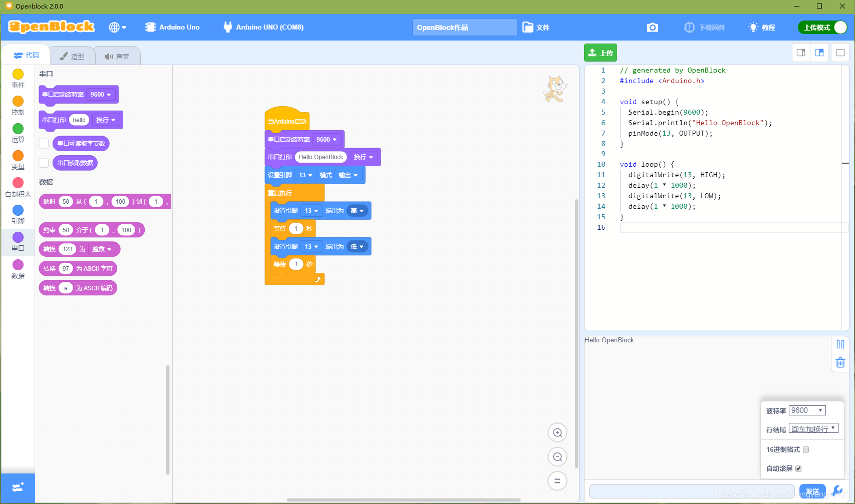Zoom in the blocks workspace
Viewport: 855px width, 504px height.
pos(557,432)
